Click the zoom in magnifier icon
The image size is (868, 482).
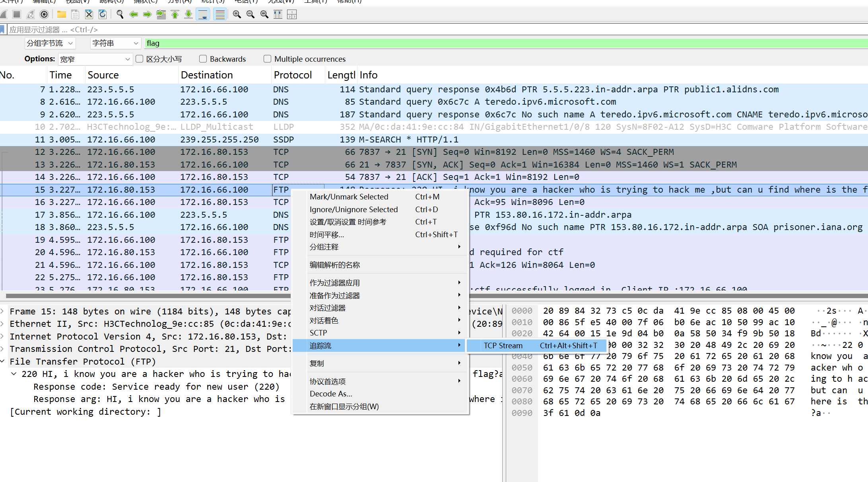click(x=237, y=15)
